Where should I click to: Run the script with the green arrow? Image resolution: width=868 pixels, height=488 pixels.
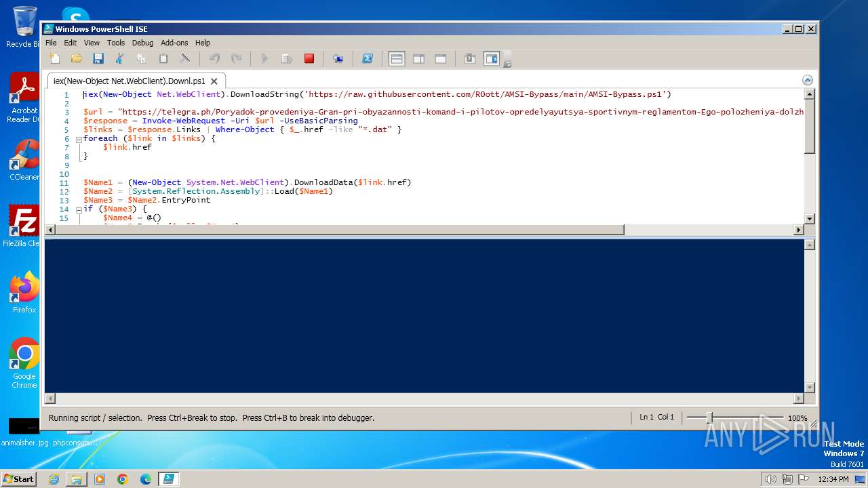click(x=264, y=59)
